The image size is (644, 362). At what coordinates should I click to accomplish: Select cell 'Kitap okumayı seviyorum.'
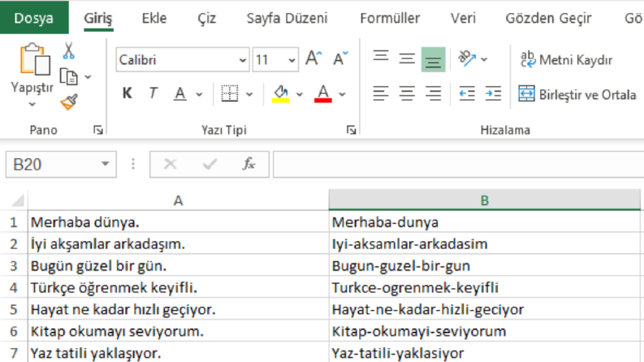[x=178, y=331]
